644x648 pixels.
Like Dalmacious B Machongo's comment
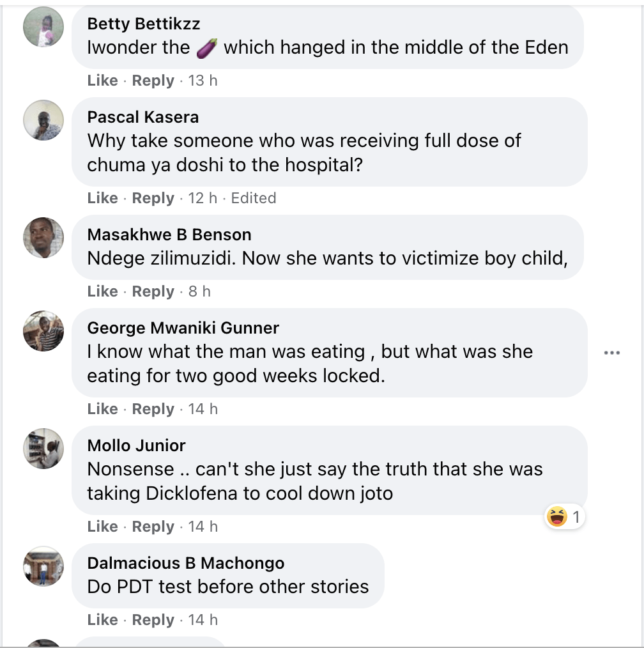(102, 620)
